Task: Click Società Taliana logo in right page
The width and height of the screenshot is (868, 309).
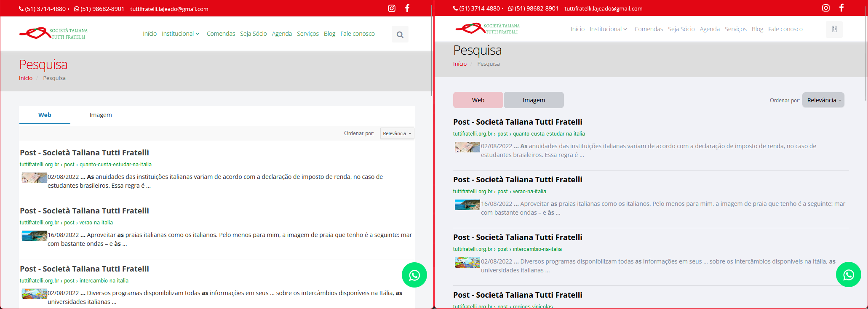Action: (488, 29)
